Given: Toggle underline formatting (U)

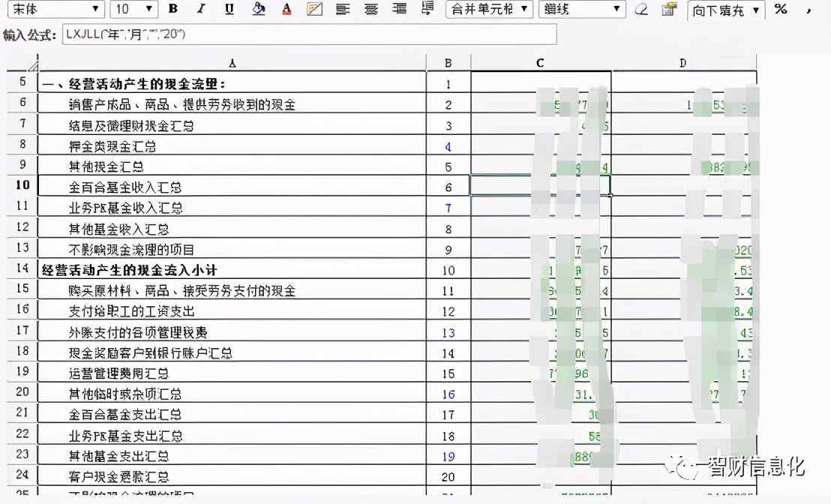Looking at the screenshot, I should pos(229,8).
